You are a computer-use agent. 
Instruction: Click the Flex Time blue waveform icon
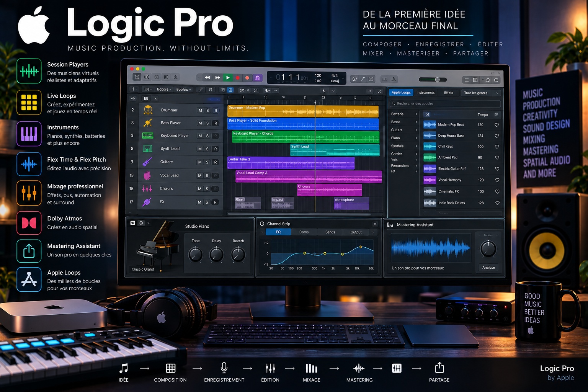click(x=29, y=164)
